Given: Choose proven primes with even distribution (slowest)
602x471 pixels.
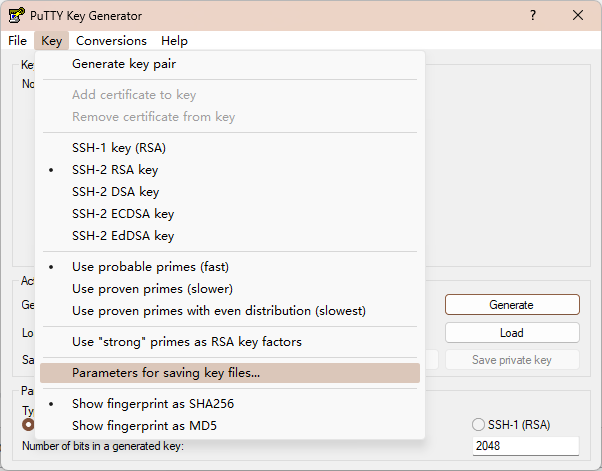Looking at the screenshot, I should coord(219,311).
